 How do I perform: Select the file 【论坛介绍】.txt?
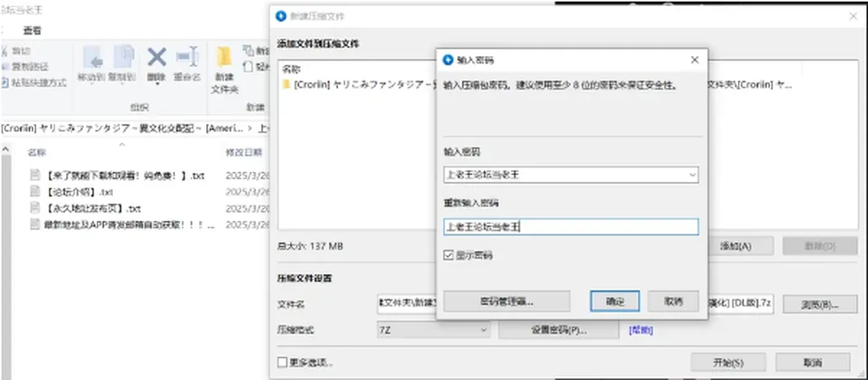(80, 192)
